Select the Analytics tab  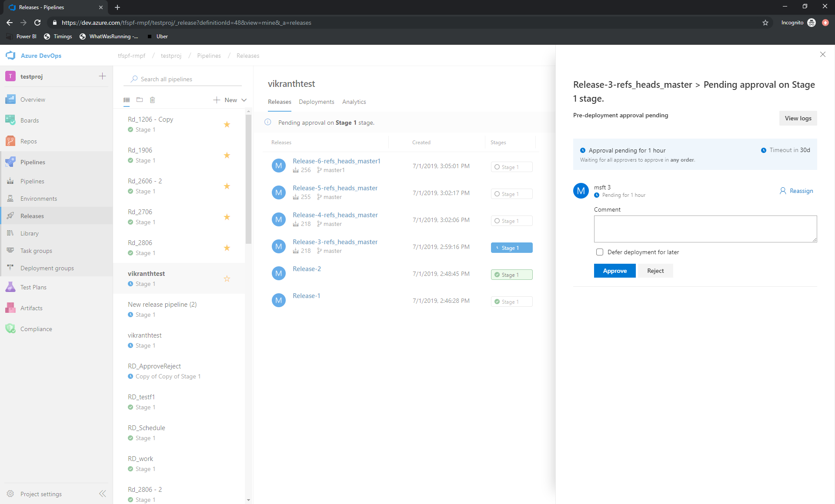(x=354, y=101)
